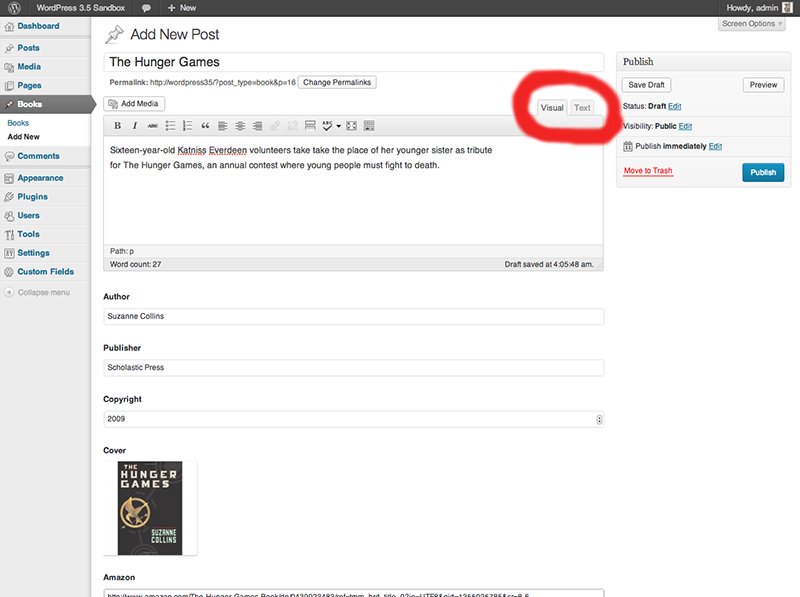Click the Change Permalinks button
This screenshot has width=800, height=597.
coord(337,82)
